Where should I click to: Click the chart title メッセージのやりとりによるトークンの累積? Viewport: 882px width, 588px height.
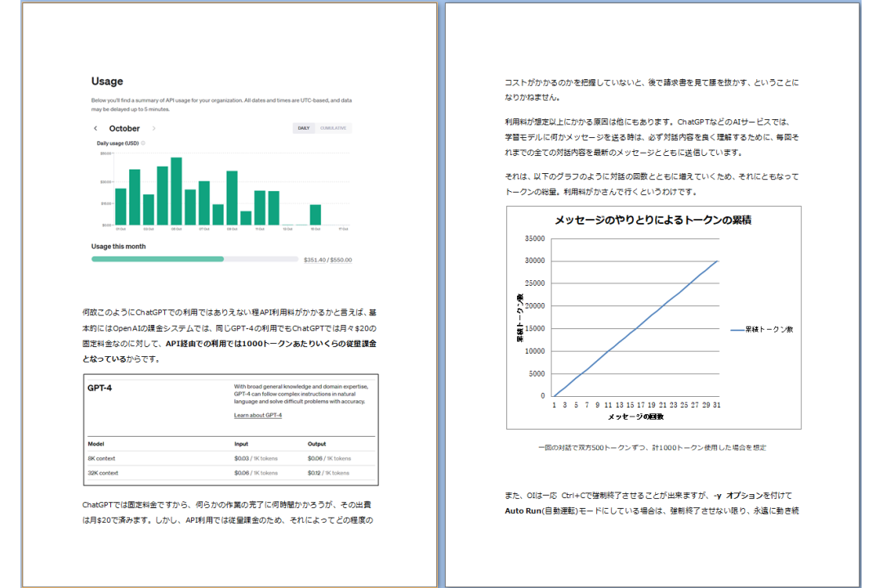click(x=653, y=220)
